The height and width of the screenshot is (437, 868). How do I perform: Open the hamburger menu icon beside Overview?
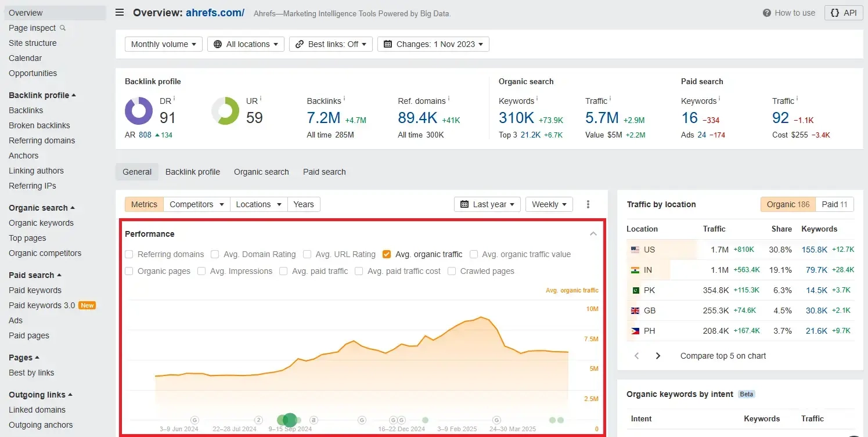pos(119,13)
